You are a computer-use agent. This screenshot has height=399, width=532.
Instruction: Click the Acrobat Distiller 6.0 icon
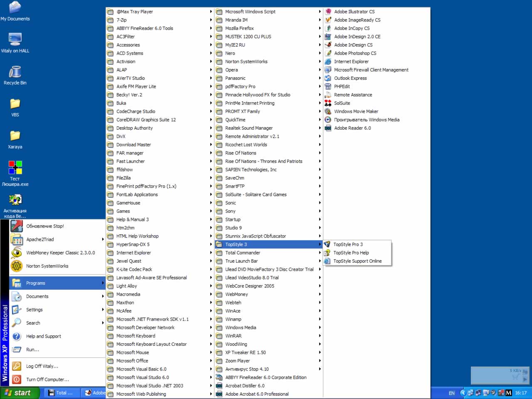pos(219,386)
